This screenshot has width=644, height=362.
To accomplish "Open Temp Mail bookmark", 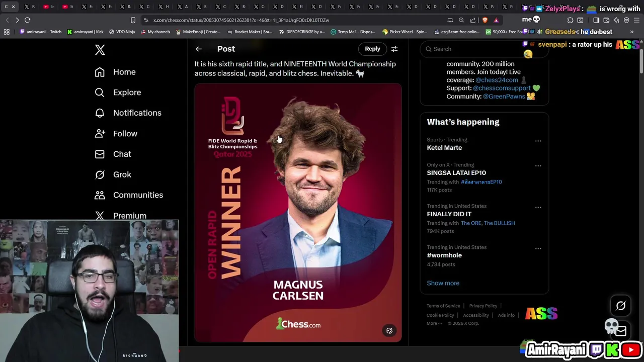I will 353,32.
